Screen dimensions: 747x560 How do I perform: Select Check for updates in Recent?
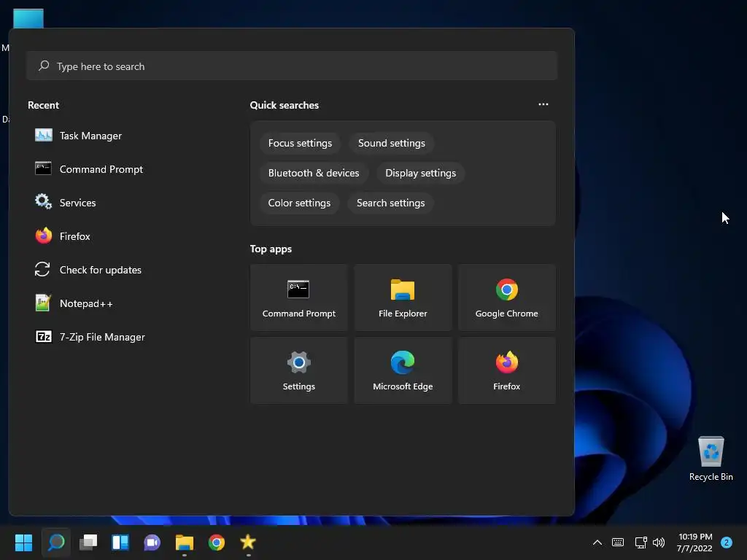[x=88, y=270]
